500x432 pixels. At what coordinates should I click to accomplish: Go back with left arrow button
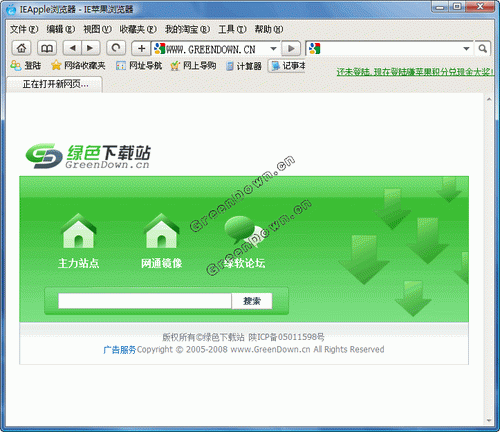[x=72, y=48]
